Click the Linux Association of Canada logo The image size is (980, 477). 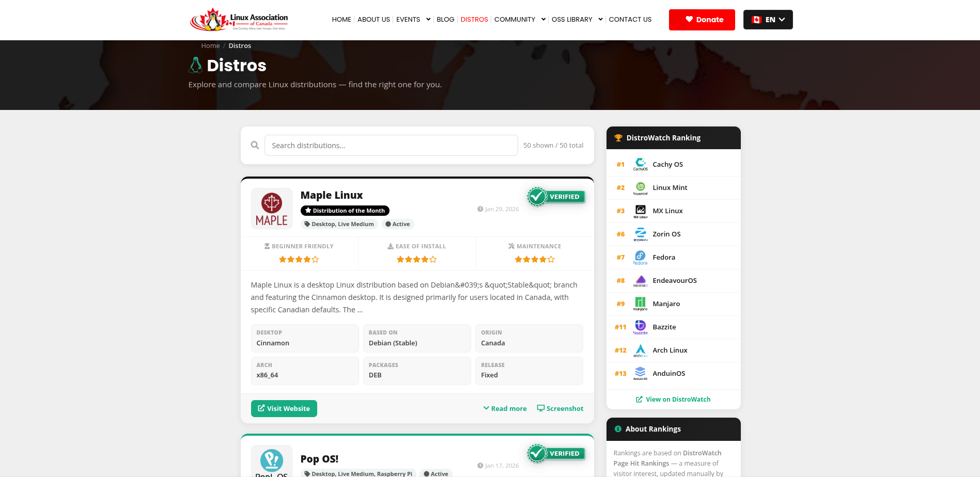tap(239, 20)
